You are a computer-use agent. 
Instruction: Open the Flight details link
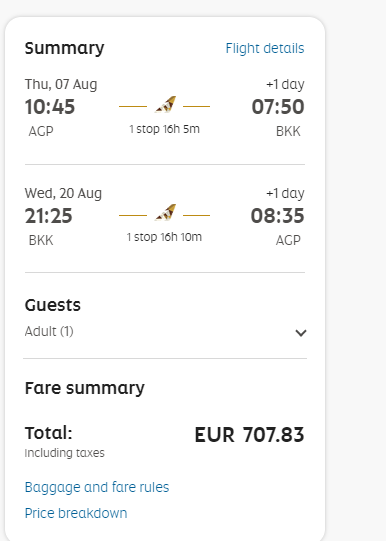265,49
